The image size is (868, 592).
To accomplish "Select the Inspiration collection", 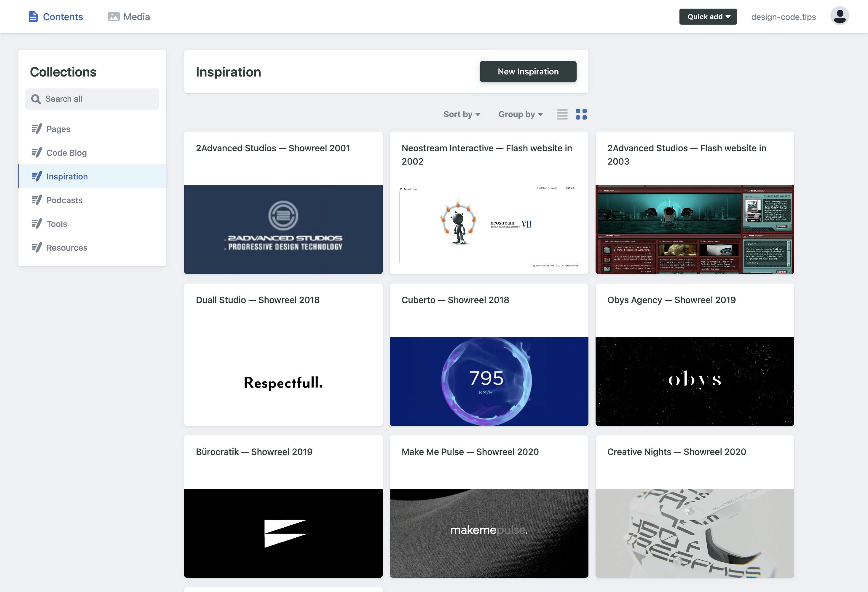I will [66, 176].
